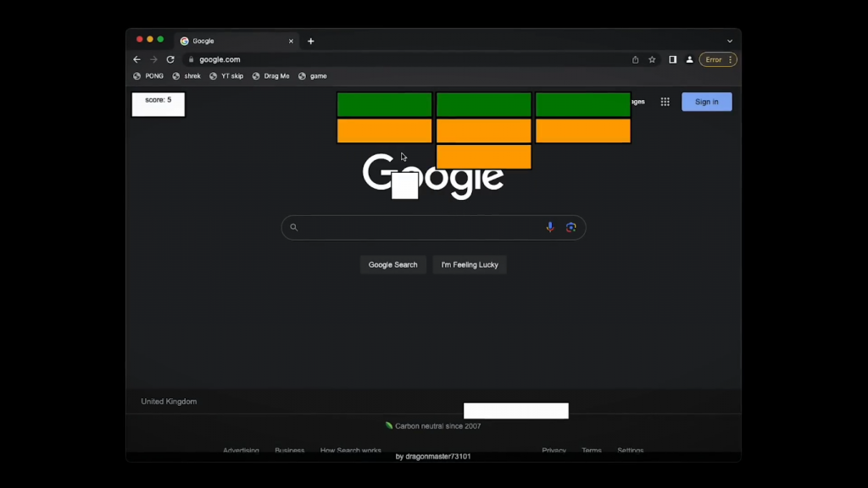Open the Privacy footer link
The image size is (868, 488).
click(x=554, y=450)
